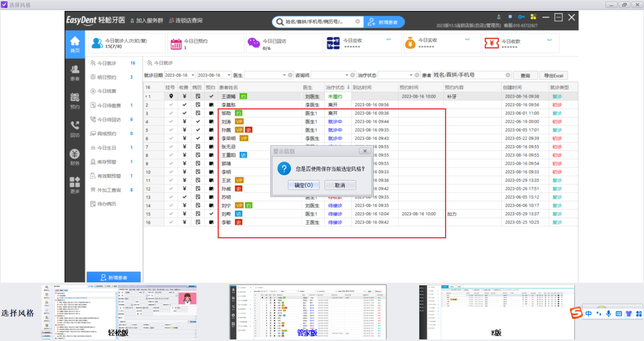Click the 今日就诊人次 people icon

tap(97, 43)
